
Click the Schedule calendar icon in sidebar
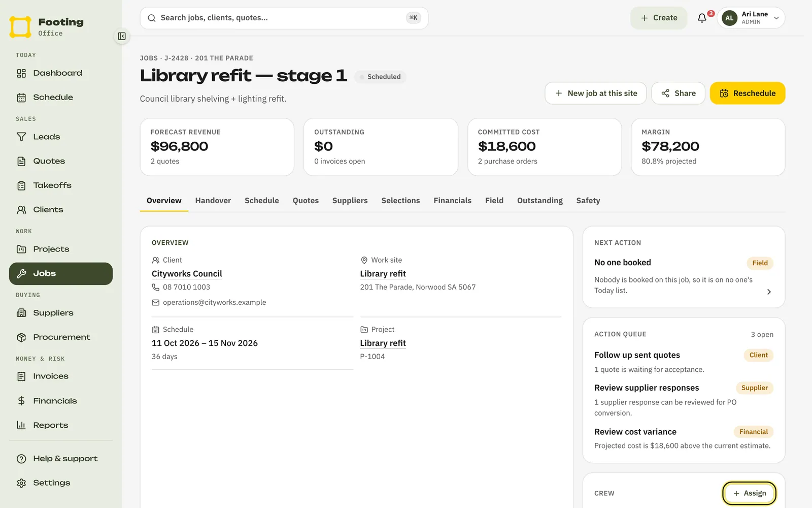(x=21, y=98)
